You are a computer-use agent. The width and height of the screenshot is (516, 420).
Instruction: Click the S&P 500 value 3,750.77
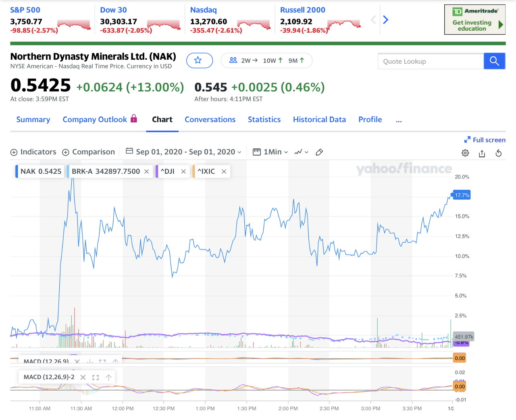[26, 22]
